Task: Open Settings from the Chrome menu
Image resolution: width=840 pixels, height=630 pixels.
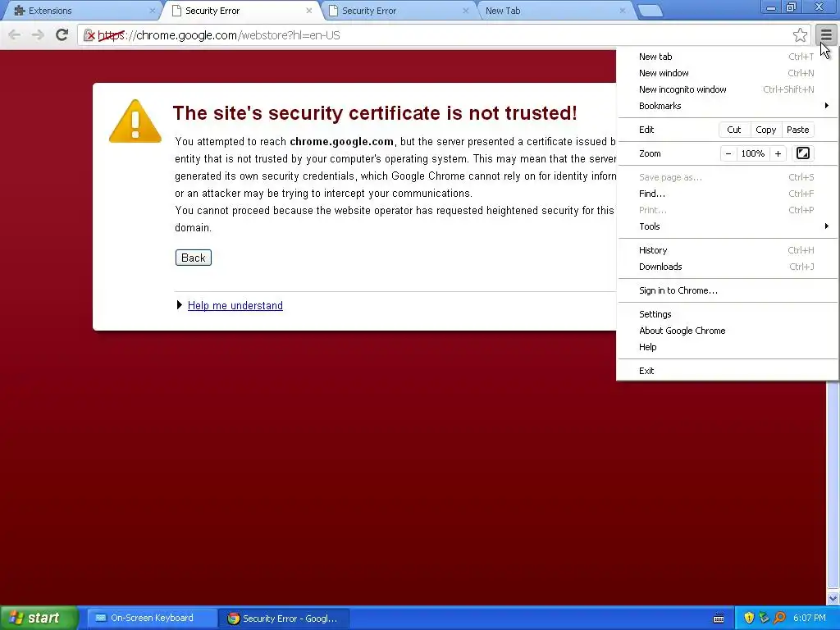Action: [x=728, y=314]
